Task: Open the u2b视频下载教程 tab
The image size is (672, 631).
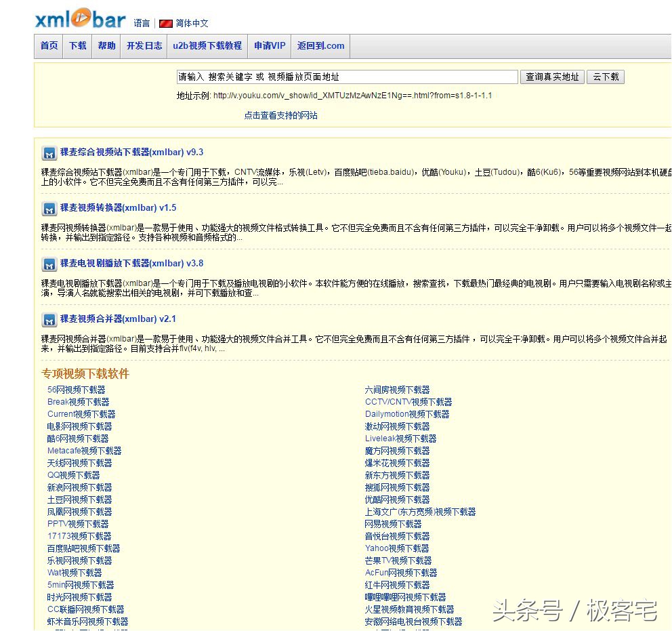Action: (x=207, y=46)
